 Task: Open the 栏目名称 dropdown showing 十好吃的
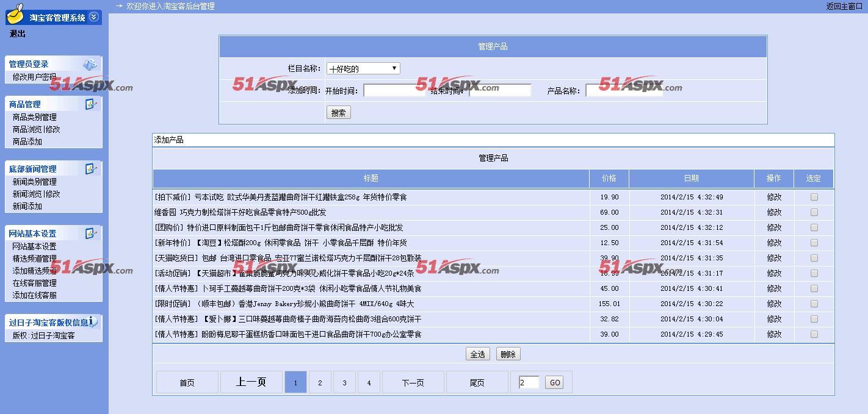[363, 68]
